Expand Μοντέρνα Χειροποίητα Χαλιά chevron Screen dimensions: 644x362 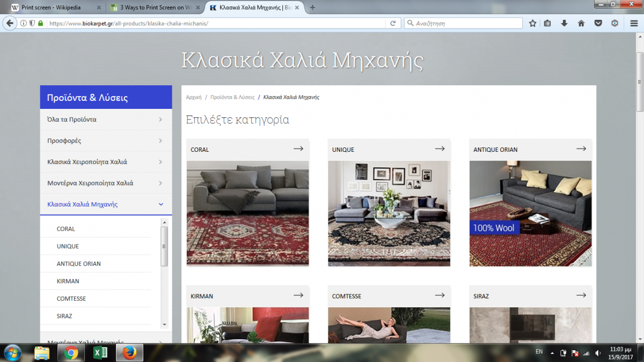coord(160,183)
